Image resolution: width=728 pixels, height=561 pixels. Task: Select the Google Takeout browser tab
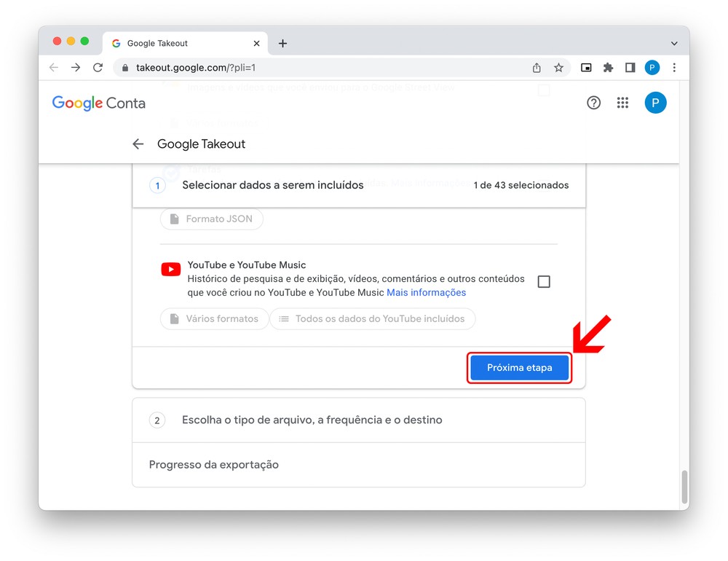coord(182,44)
